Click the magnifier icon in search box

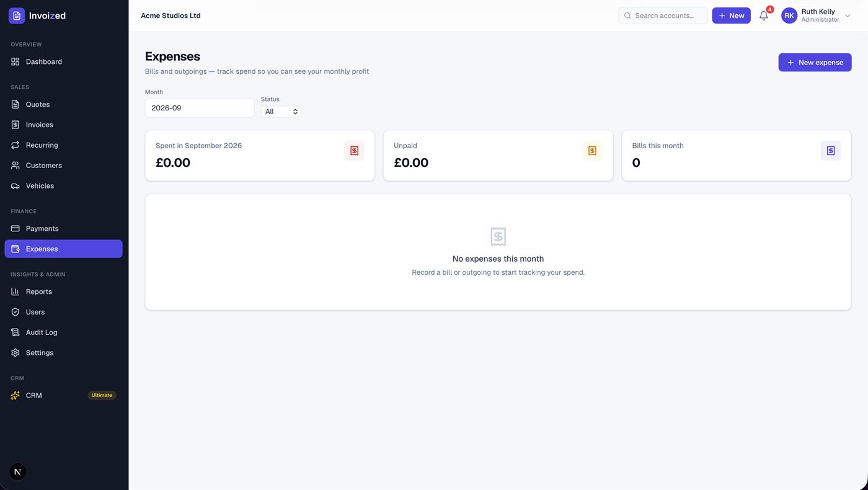click(627, 16)
